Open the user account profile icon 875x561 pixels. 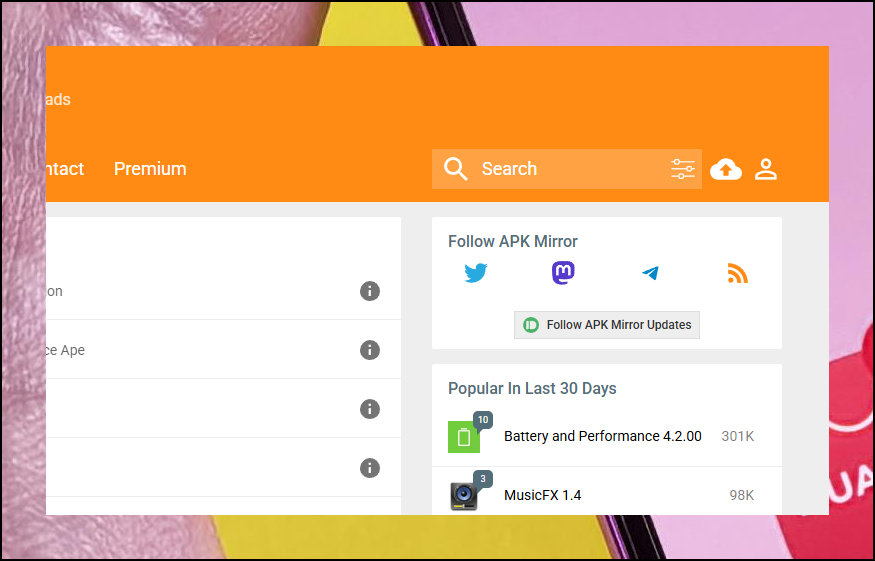766,169
